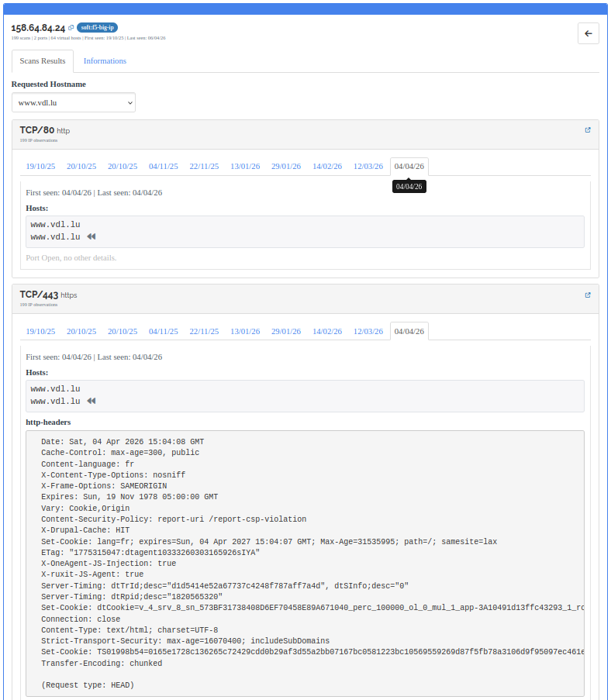This screenshot has width=611, height=700.
Task: Select 13/01/26 scan date in TCP/80 panel
Action: click(x=245, y=167)
